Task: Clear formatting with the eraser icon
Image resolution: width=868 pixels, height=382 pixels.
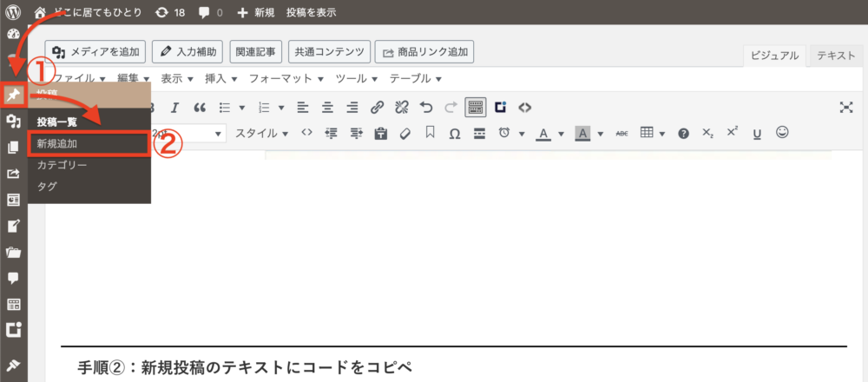Action: pyautogui.click(x=405, y=134)
